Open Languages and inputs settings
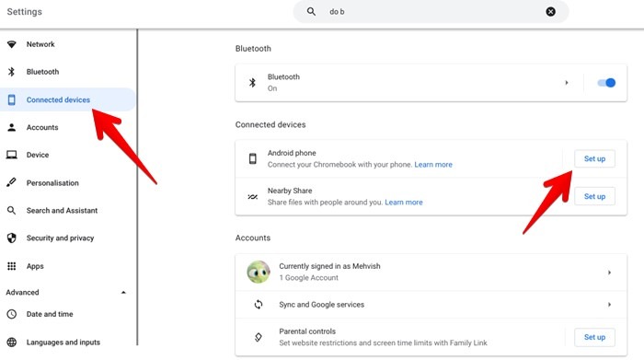Screen dimensions: 644x360 click(63, 342)
